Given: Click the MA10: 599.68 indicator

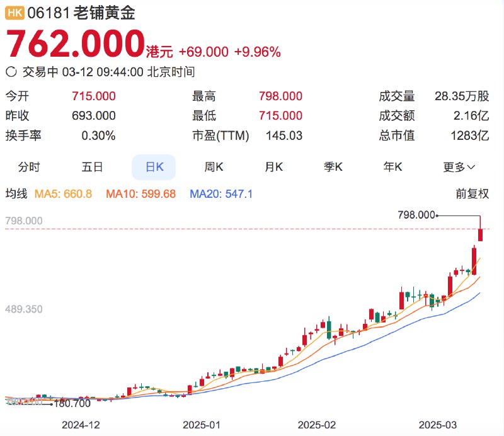Looking at the screenshot, I should 140,194.
